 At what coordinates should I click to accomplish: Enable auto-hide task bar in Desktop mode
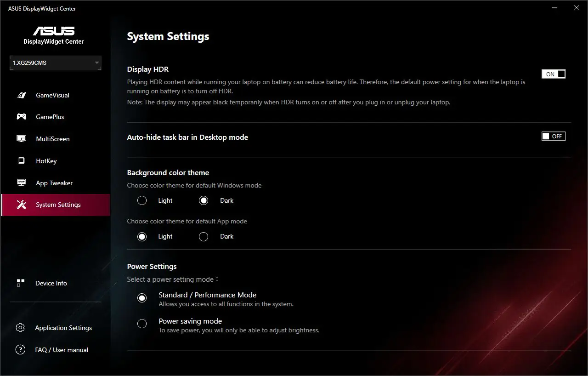(553, 136)
